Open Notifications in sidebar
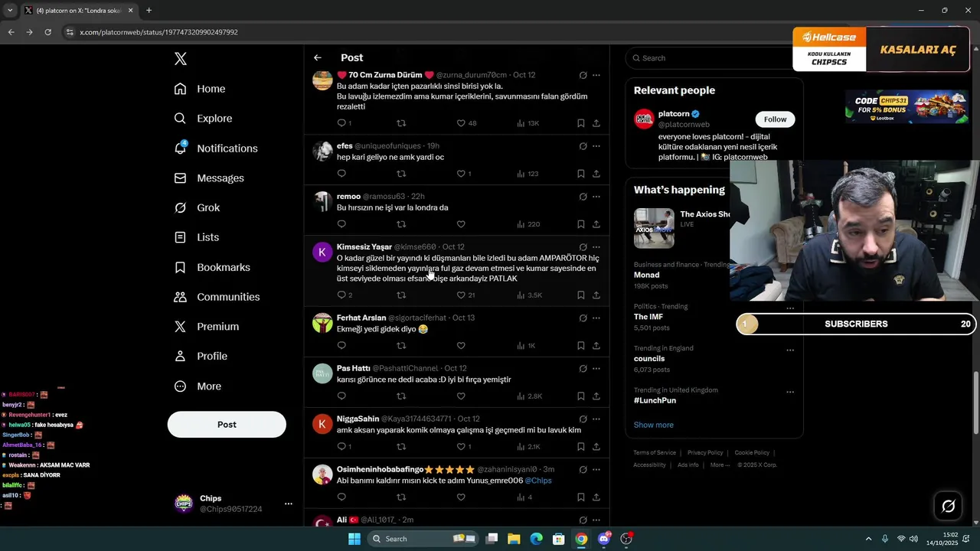Viewport: 980px width, 551px height. pyautogui.click(x=216, y=148)
